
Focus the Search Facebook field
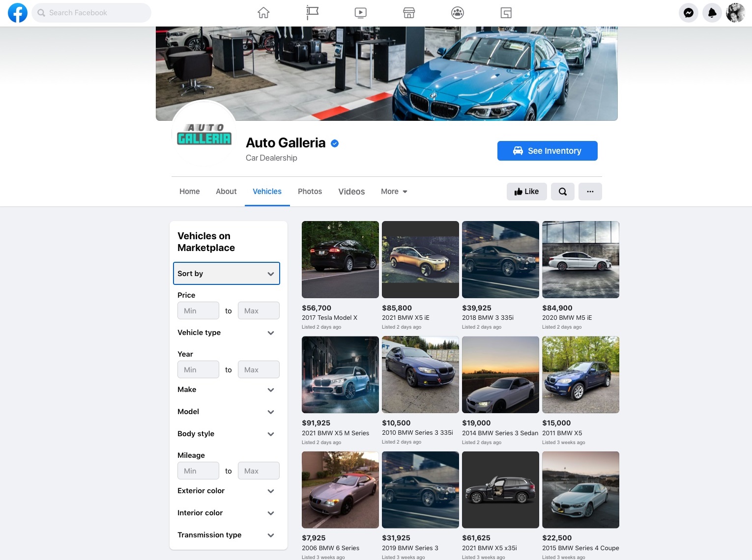click(91, 13)
